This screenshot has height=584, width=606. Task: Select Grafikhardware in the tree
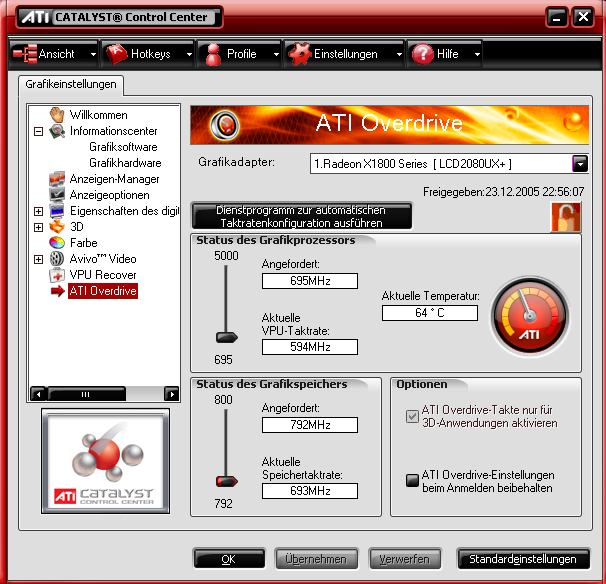(x=125, y=163)
